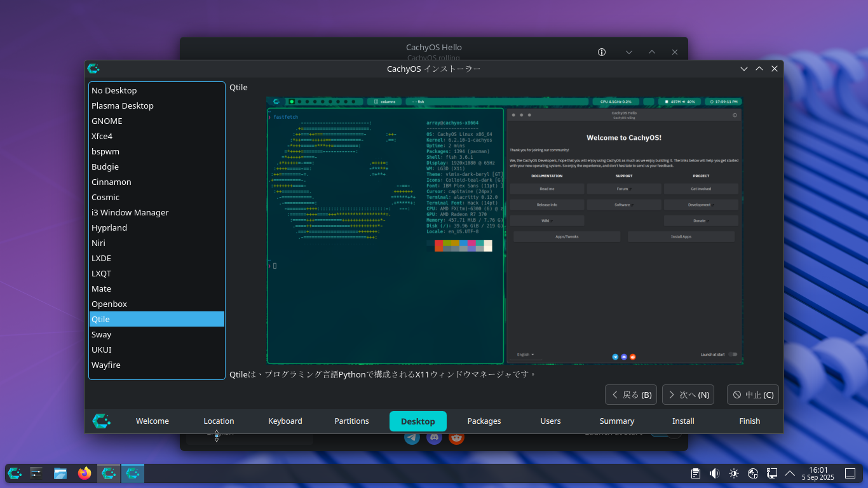Screen dimensions: 868x488
Task: Select the Packages step tab
Action: point(484,421)
